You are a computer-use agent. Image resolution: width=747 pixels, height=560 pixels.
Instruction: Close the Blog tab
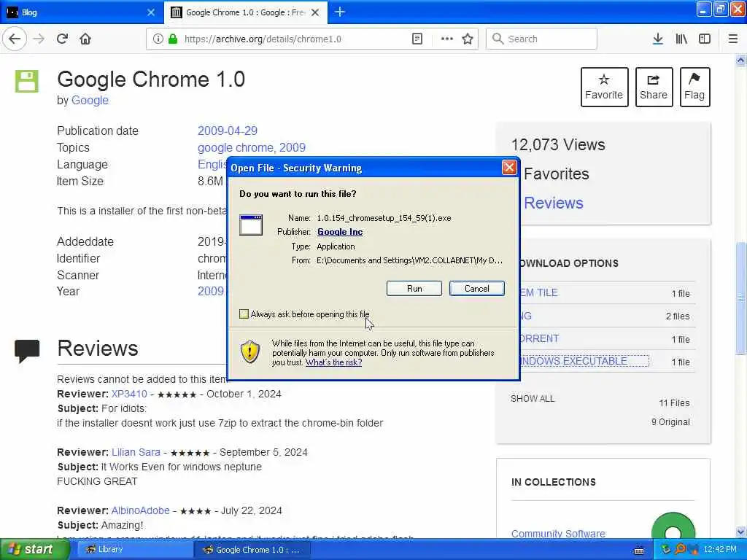[151, 12]
